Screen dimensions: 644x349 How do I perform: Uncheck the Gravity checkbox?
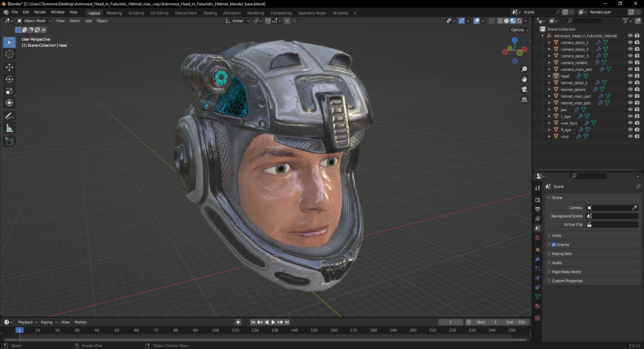pyautogui.click(x=554, y=245)
